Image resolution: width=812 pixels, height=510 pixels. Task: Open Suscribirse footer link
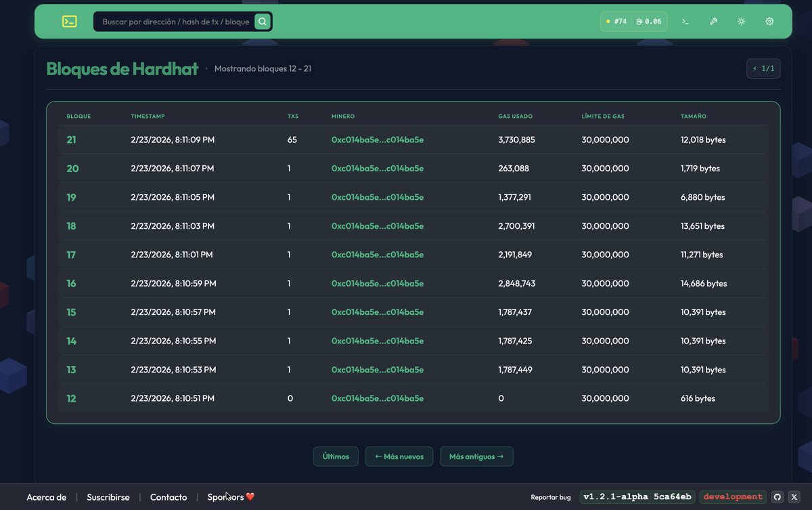click(108, 497)
